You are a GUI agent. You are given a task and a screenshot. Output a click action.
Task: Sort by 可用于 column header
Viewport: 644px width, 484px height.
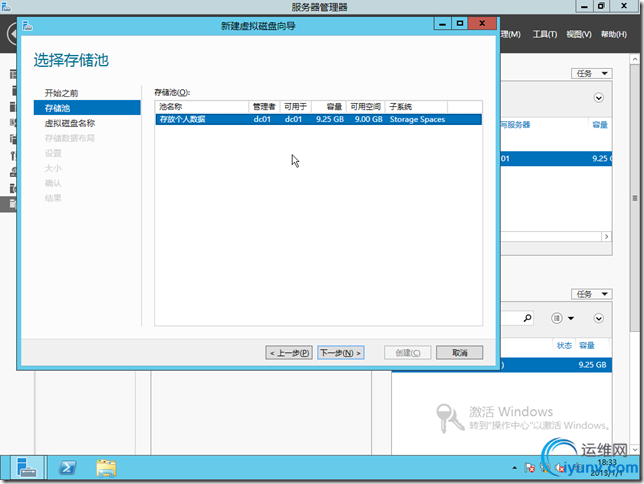click(x=295, y=107)
